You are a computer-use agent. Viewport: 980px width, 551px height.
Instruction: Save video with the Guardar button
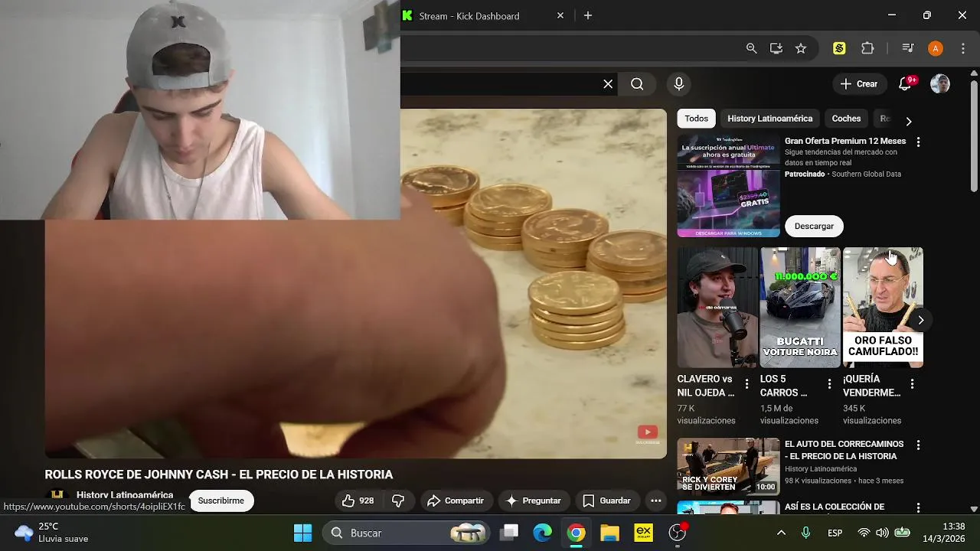click(606, 500)
